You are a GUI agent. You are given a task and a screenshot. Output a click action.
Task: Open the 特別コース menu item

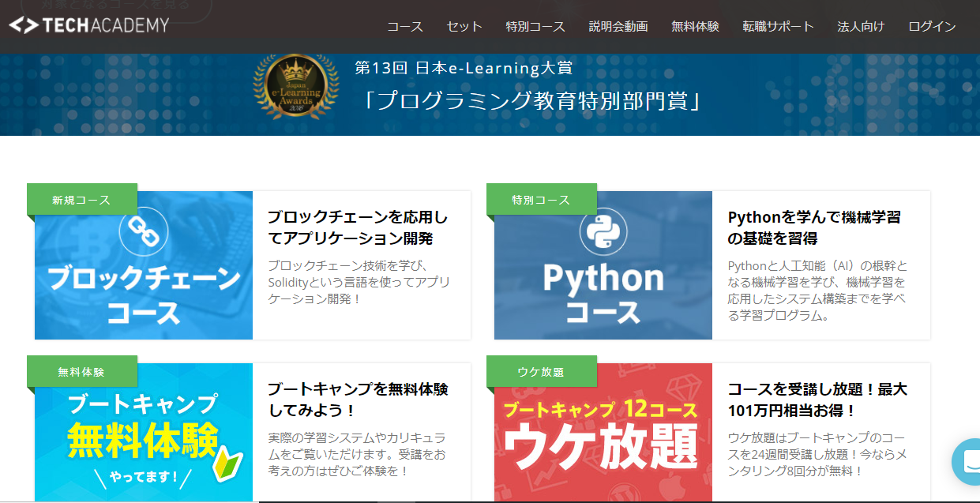[535, 27]
